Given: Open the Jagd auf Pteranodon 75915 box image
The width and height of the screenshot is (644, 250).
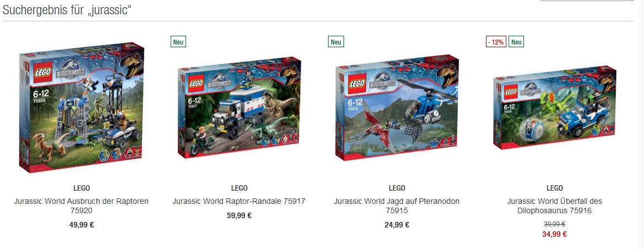Looking at the screenshot, I should [x=397, y=107].
